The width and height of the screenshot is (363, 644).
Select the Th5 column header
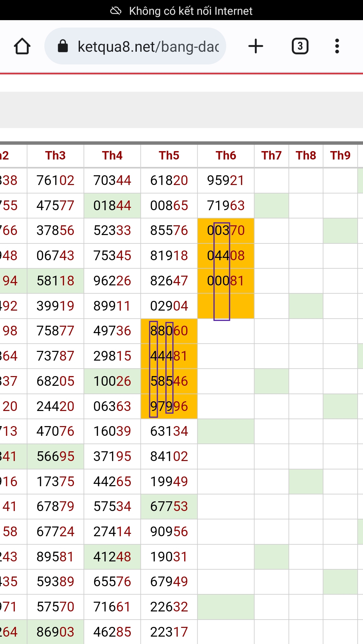pos(169,155)
